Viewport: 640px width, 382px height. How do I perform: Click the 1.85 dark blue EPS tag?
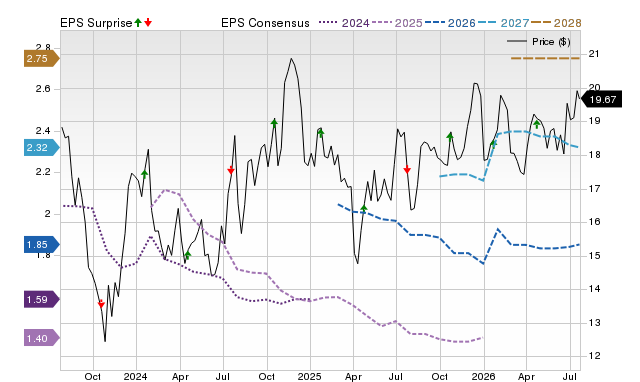tap(41, 244)
